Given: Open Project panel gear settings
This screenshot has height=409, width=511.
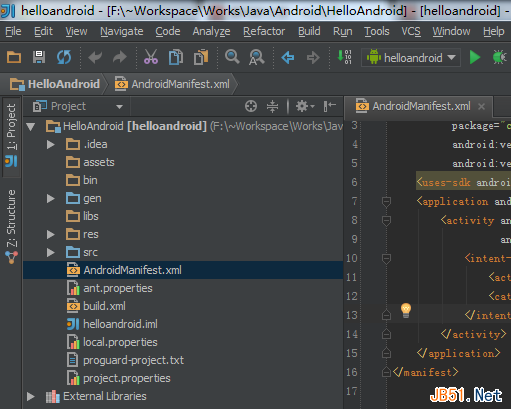Looking at the screenshot, I should (x=305, y=106).
